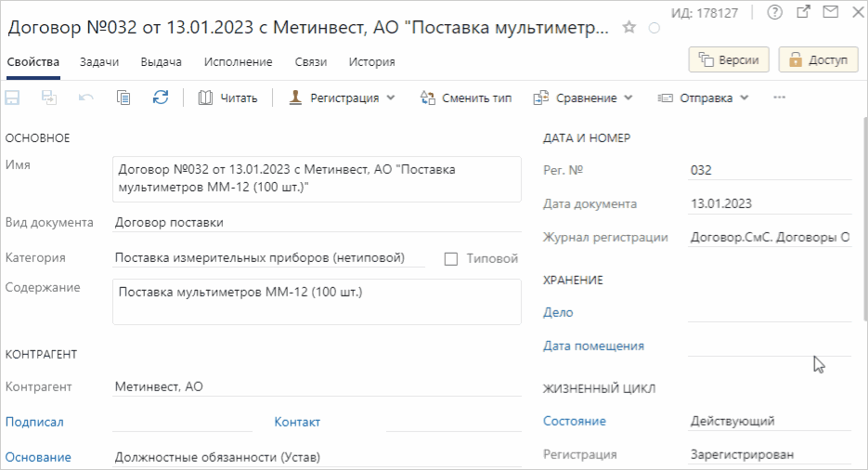Open the card in a new window icon

(803, 12)
